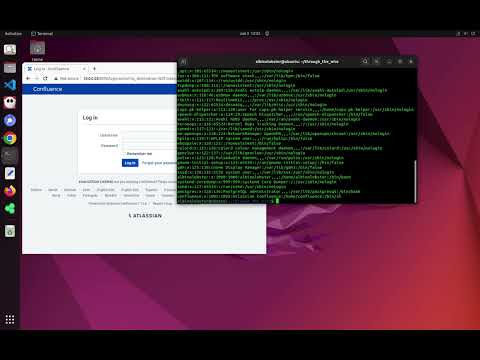Open the Trash icon in the dock

coord(10,231)
